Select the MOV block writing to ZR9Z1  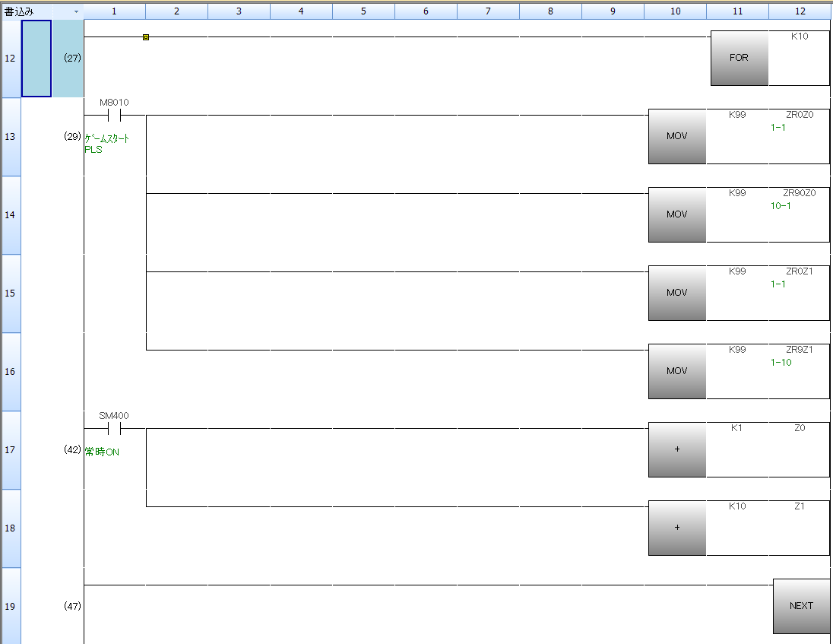[x=676, y=371]
